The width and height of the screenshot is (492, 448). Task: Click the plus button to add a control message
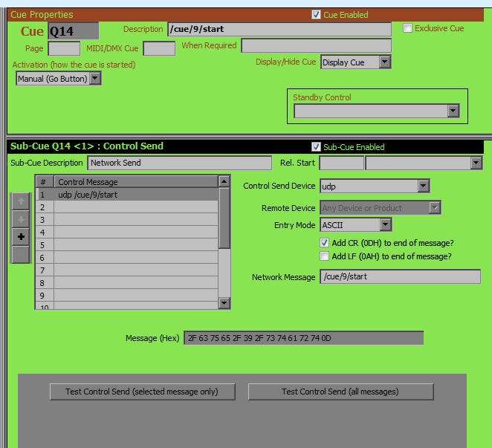click(x=21, y=236)
